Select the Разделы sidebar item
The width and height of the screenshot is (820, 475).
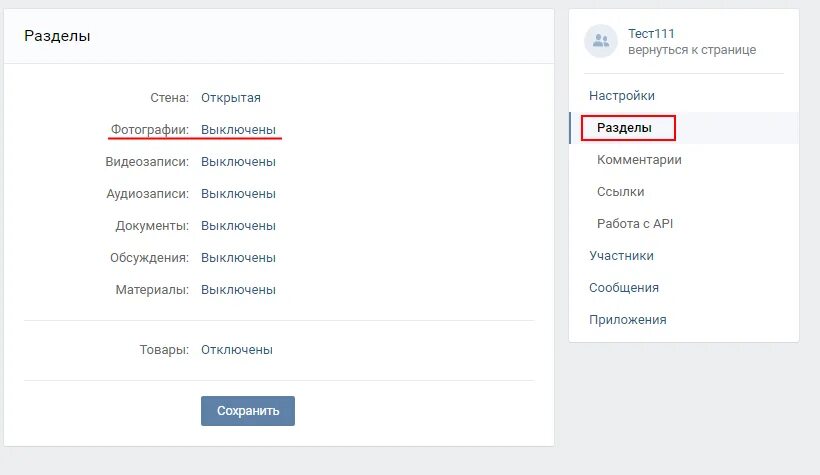(x=624, y=128)
